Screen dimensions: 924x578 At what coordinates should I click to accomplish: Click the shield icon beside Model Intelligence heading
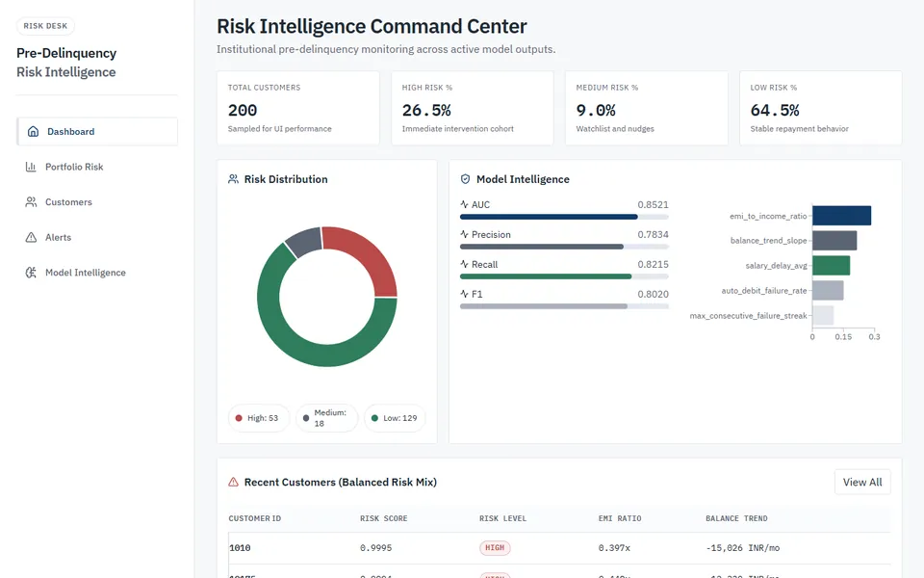(465, 179)
